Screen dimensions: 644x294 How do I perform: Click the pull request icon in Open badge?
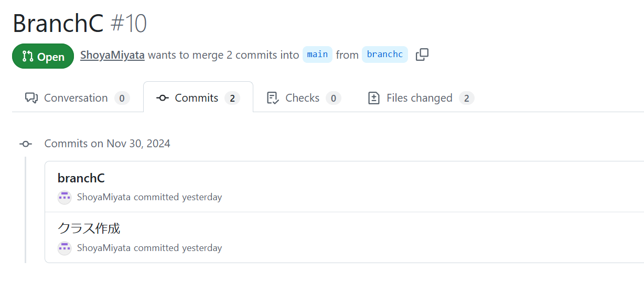[x=28, y=57]
